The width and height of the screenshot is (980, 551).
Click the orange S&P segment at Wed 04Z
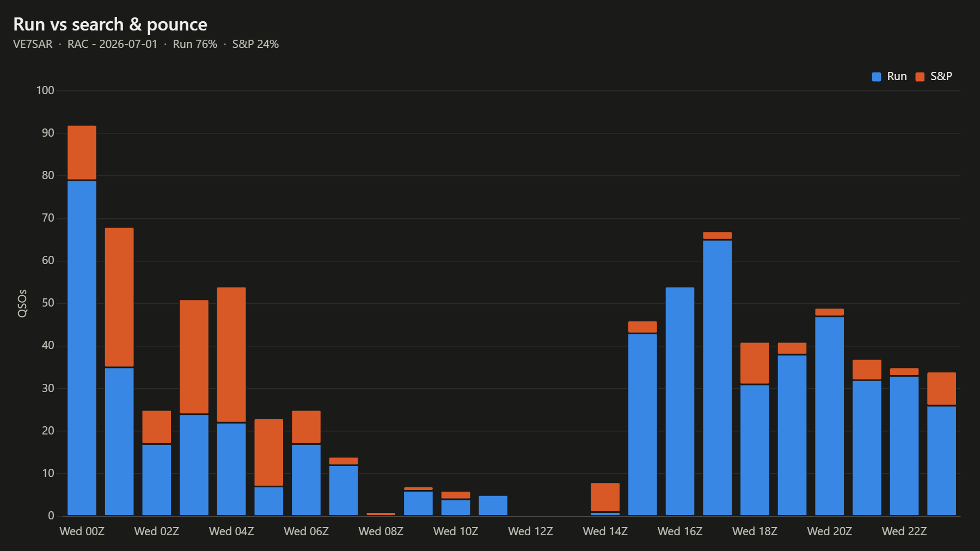231,354
